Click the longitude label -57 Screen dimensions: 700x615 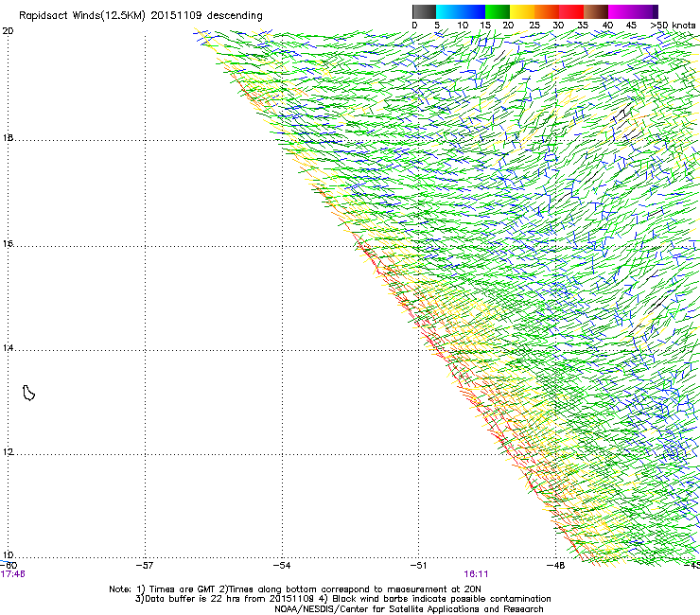coord(144,566)
